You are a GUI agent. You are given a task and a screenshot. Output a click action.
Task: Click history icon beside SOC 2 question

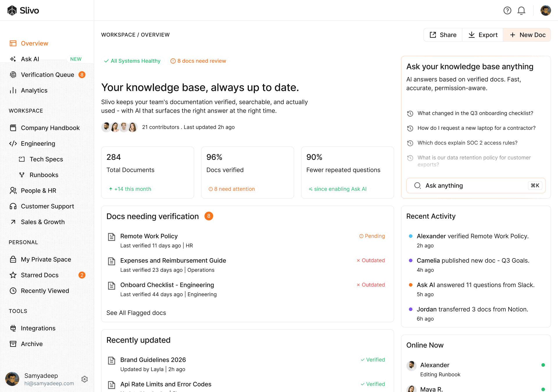pyautogui.click(x=410, y=143)
